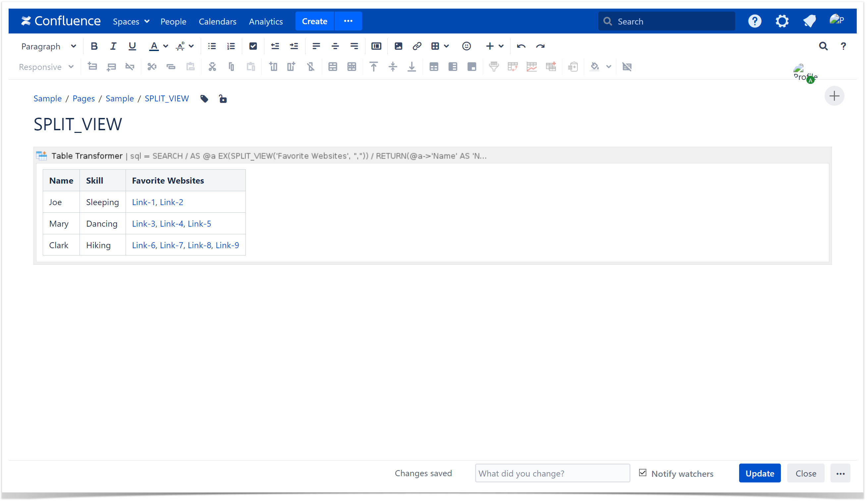Go to Analytics in top navigation
This screenshot has height=502, width=868.
tap(266, 21)
